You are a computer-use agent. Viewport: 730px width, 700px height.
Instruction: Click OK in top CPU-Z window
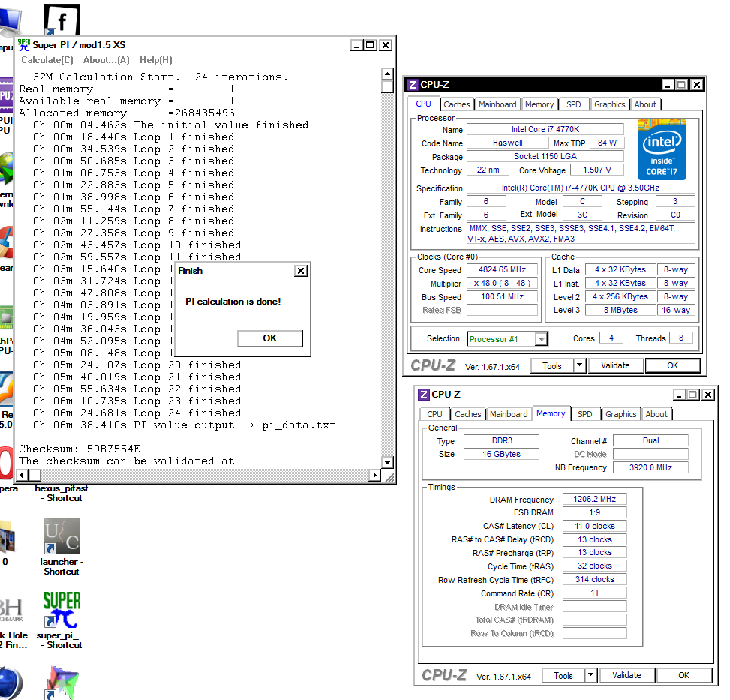[x=673, y=366]
